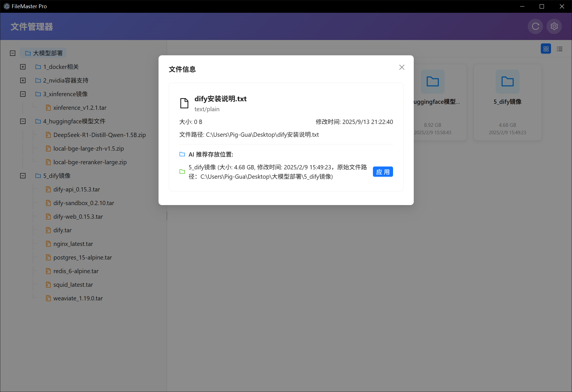This screenshot has height=392, width=572.
Task: Select DeepSeek-R1-Distill-Qwen-1.5B.zip file
Action: point(96,135)
